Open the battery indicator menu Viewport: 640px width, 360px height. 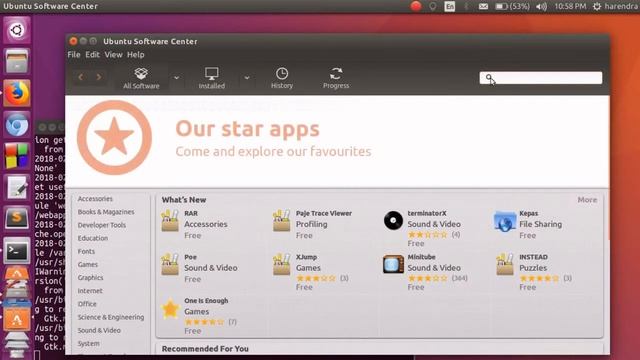tap(512, 6)
